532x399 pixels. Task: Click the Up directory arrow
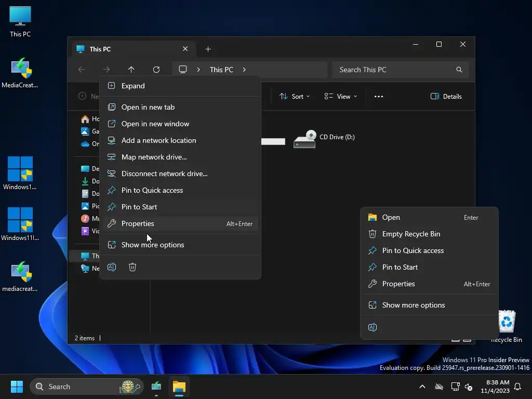click(131, 70)
